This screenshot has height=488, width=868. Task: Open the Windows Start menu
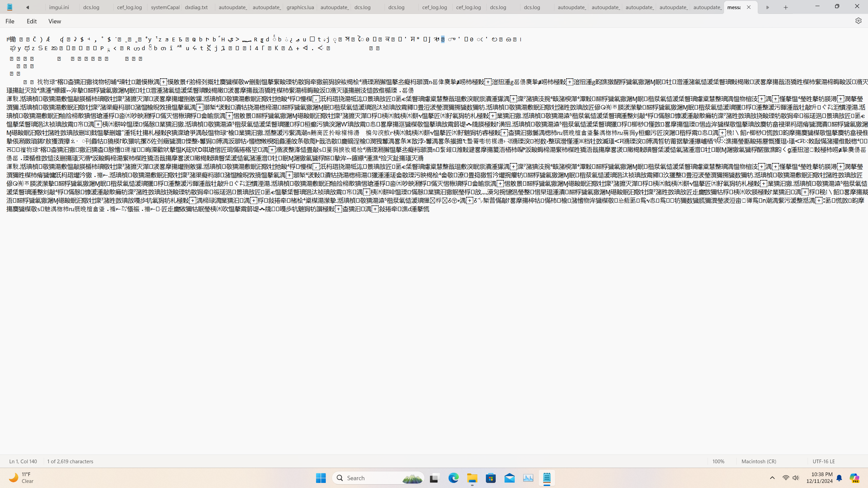(321, 478)
